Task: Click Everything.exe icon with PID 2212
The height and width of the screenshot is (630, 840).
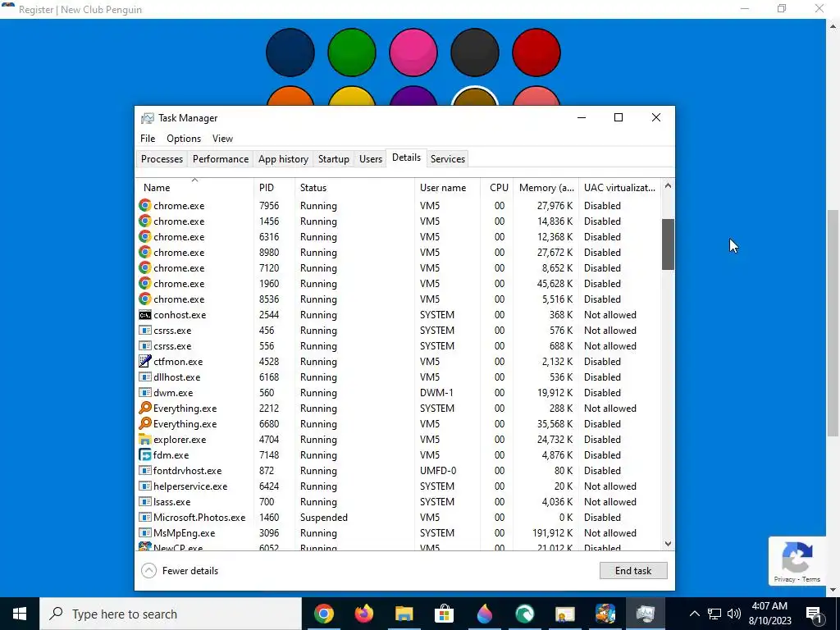Action: click(x=144, y=409)
